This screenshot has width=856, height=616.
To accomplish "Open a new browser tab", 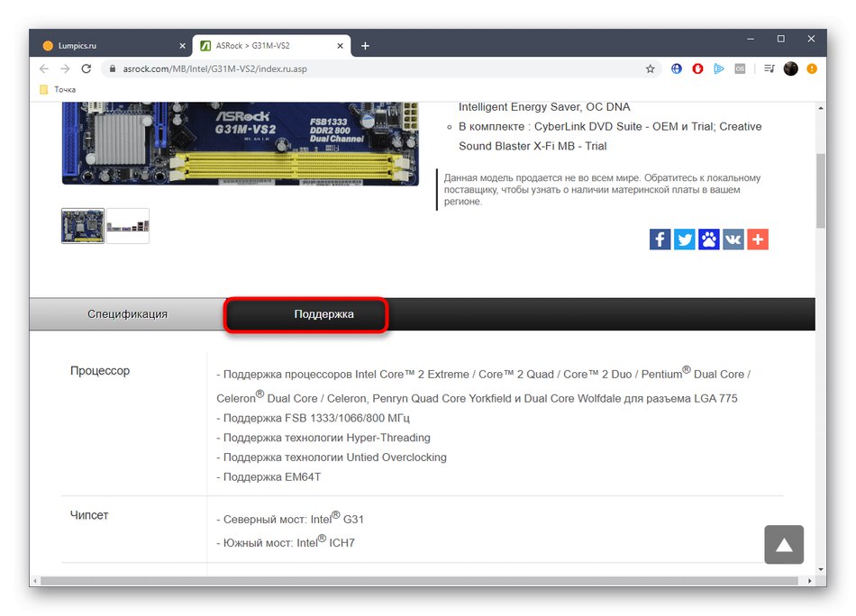I will click(365, 46).
